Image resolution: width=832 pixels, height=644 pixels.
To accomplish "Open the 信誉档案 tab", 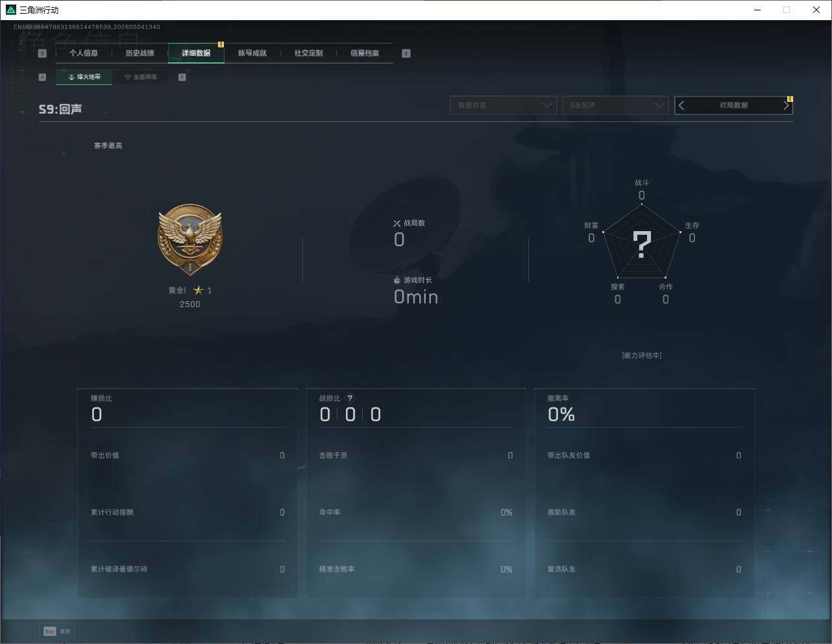I will point(365,53).
